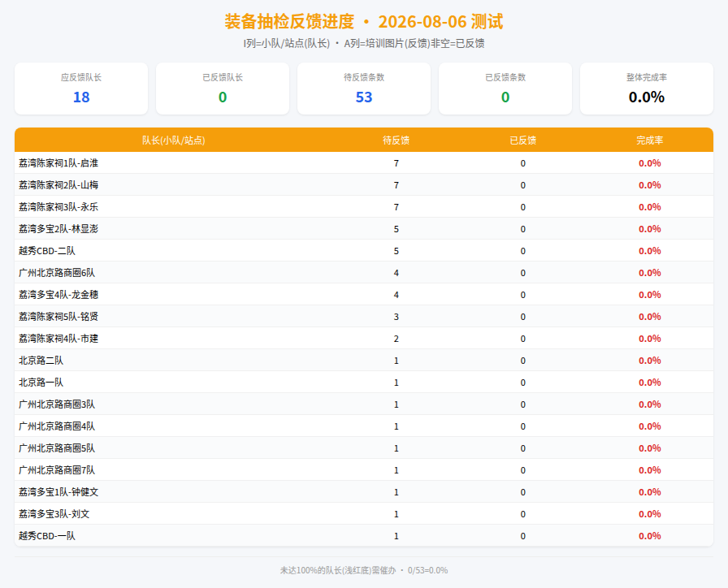728x588 pixels.
Task: Select row 广州北京路商圈7队
Action: point(364,469)
